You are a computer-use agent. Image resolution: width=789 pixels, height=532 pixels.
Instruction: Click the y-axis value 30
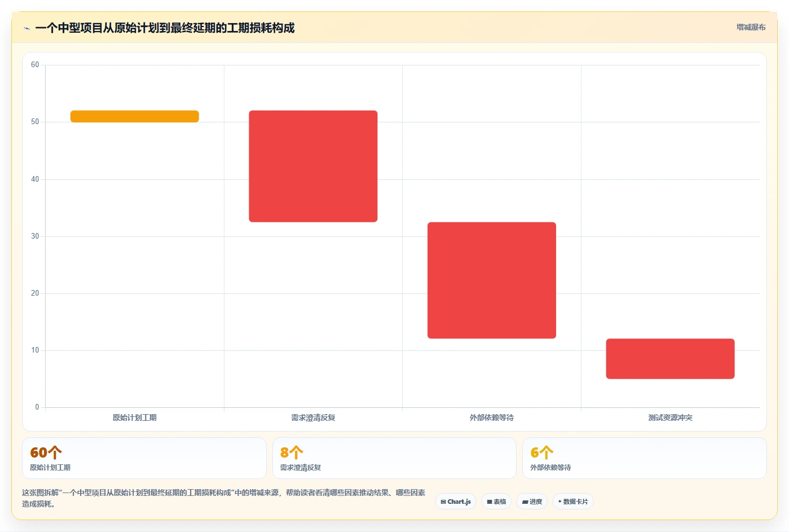click(x=35, y=236)
